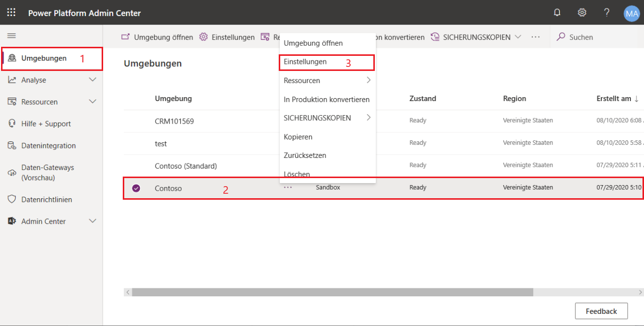Choose Kopieren in the context menu

tap(328, 137)
